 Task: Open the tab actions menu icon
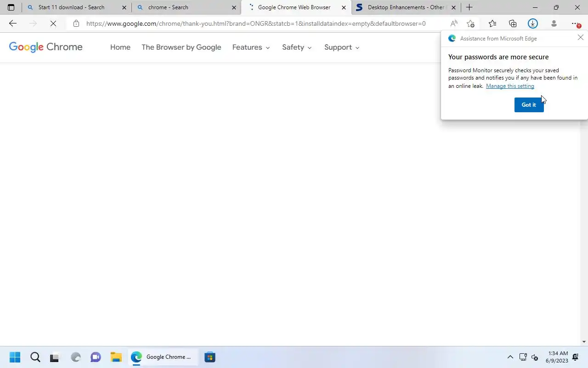(11, 7)
